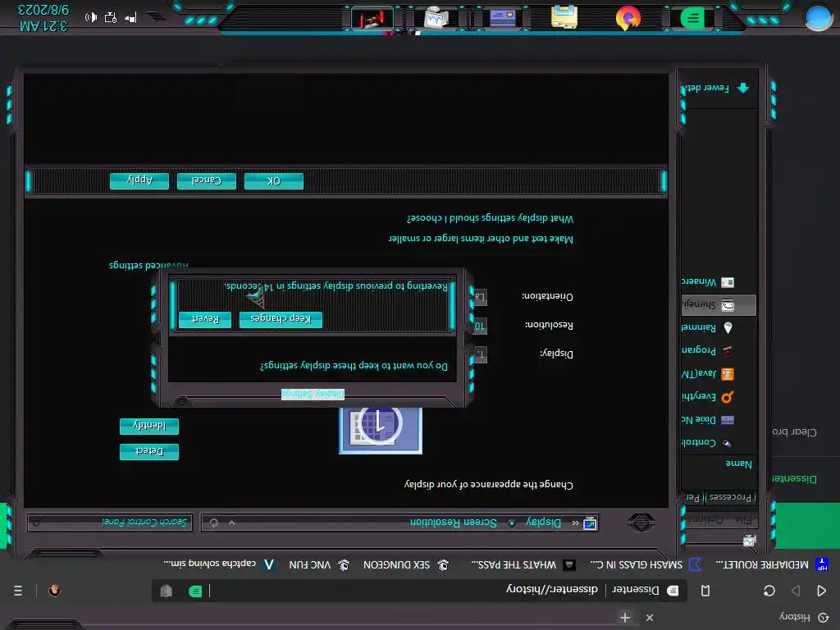
Task: Click Revert in the Display Settings dialog
Action: (205, 319)
